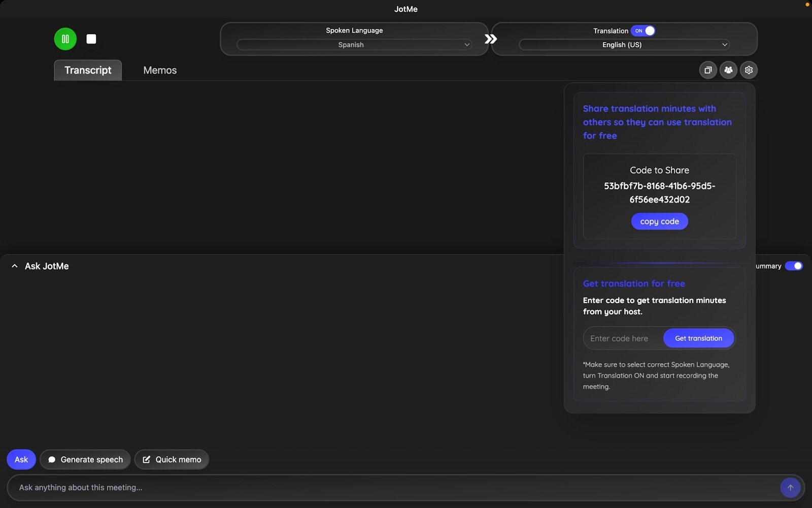Image resolution: width=812 pixels, height=508 pixels.
Task: Click the Get translation for free heading
Action: 634,283
